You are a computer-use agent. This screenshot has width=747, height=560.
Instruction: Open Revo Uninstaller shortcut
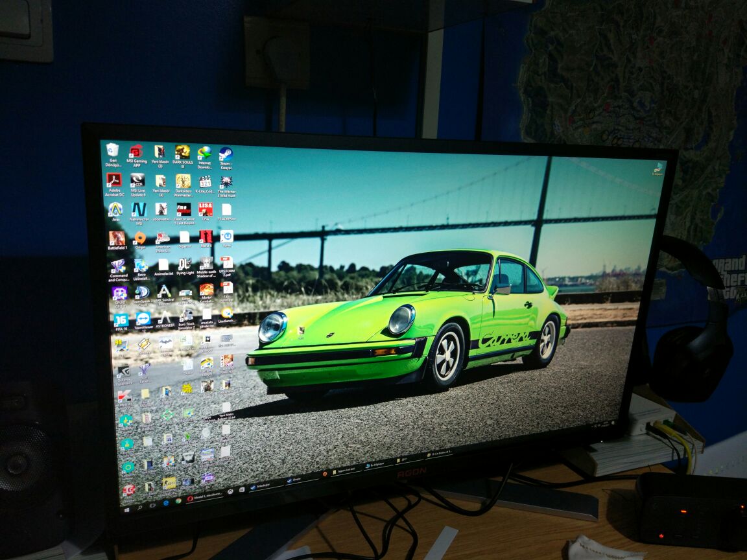point(141,270)
